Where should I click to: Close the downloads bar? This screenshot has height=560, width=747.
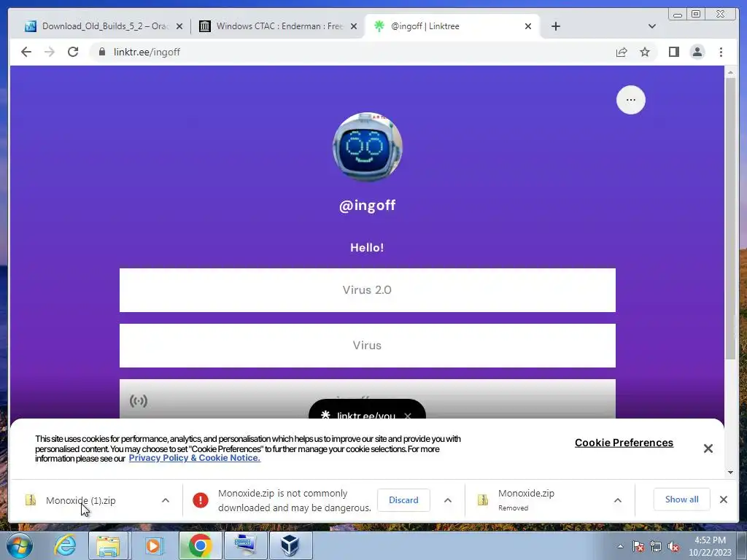pos(723,499)
